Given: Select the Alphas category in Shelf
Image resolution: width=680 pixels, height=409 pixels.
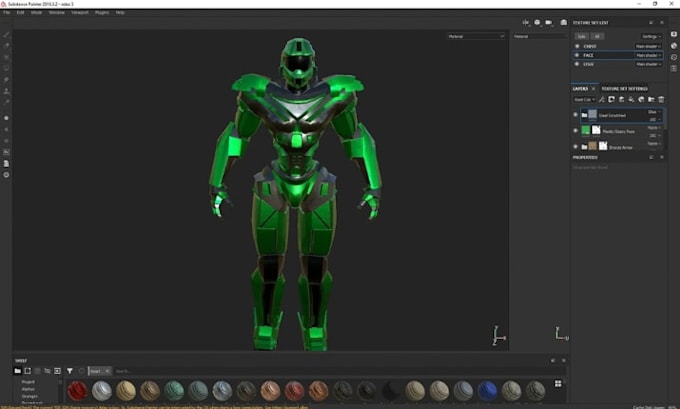Looking at the screenshot, I should (28, 389).
